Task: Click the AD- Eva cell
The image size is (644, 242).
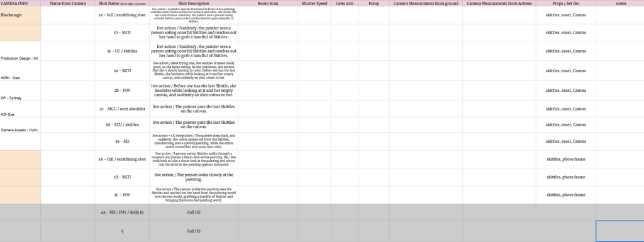Action: pyautogui.click(x=20, y=109)
